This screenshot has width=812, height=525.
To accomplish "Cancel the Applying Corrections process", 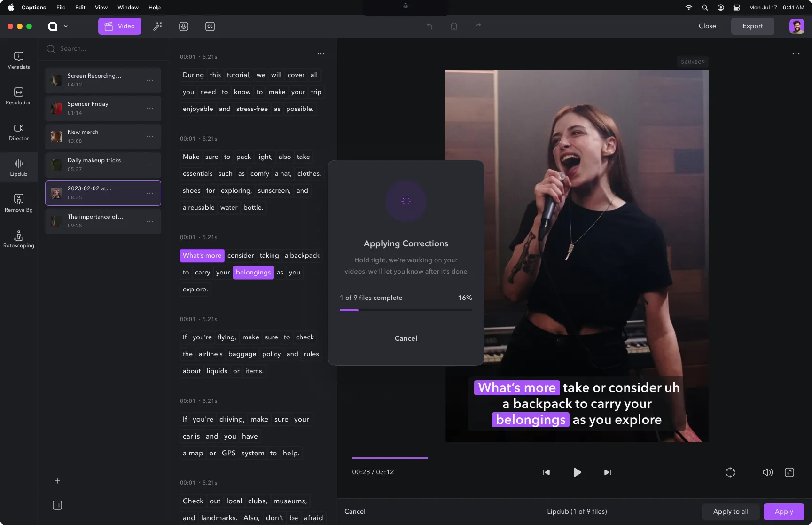I will coord(406,338).
